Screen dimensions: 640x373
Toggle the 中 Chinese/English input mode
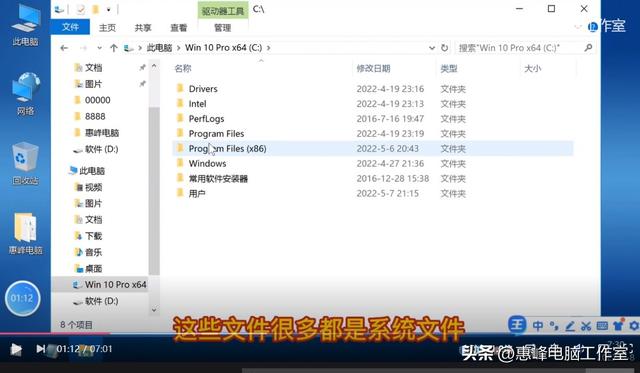(538, 326)
